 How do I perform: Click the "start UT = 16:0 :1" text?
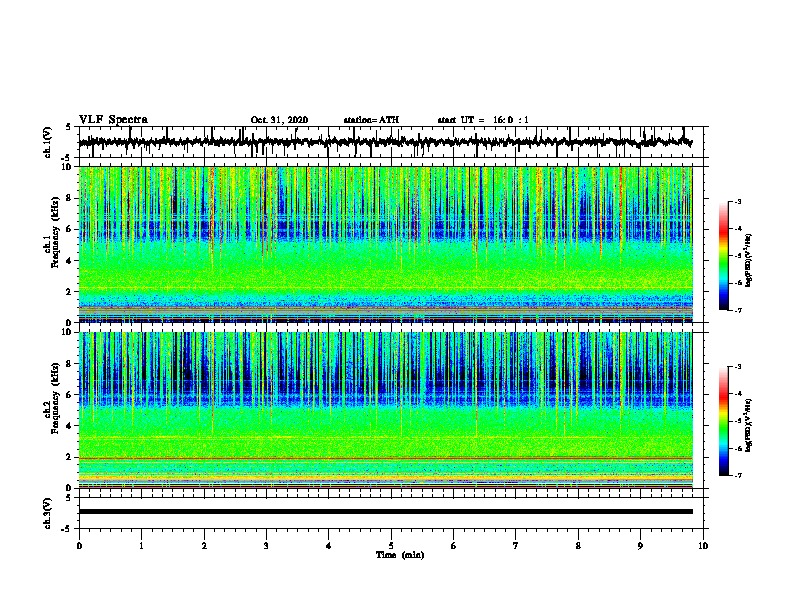(483, 120)
